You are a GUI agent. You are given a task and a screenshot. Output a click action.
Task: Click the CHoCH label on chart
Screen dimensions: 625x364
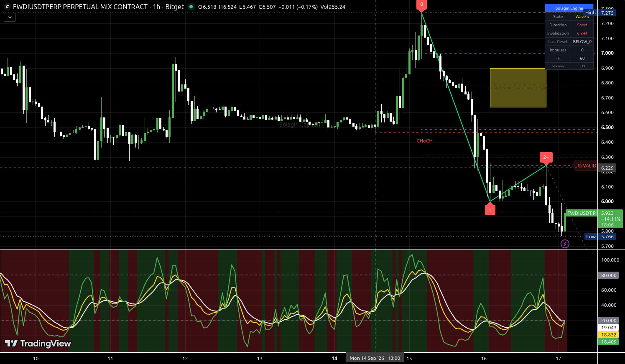coord(424,141)
